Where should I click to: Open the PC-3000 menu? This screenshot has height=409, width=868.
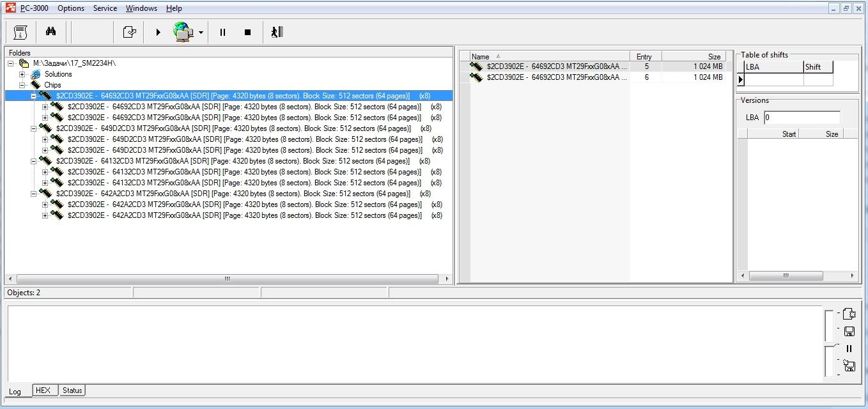34,8
